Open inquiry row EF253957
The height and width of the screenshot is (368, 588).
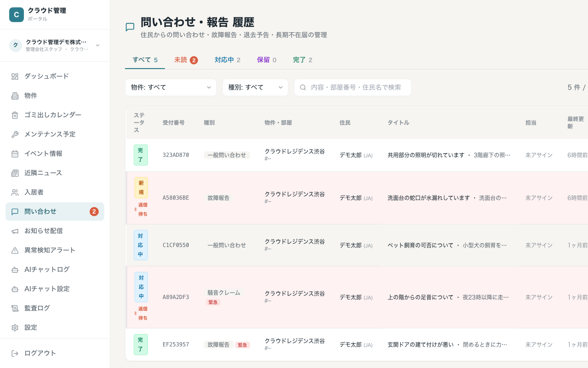(356, 345)
